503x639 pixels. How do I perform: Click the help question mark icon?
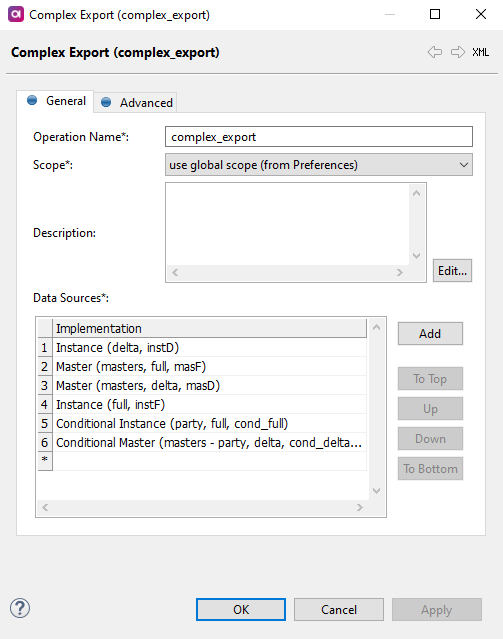coord(20,608)
